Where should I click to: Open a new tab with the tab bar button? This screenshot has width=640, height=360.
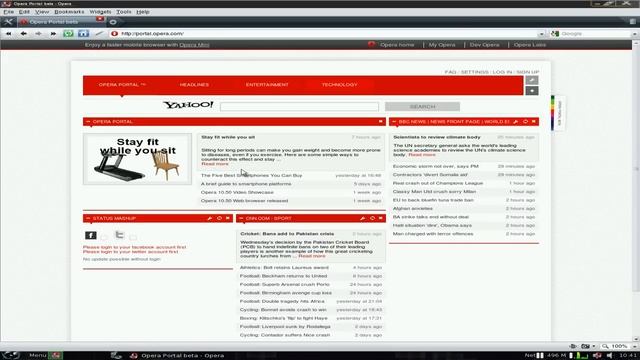point(113,22)
